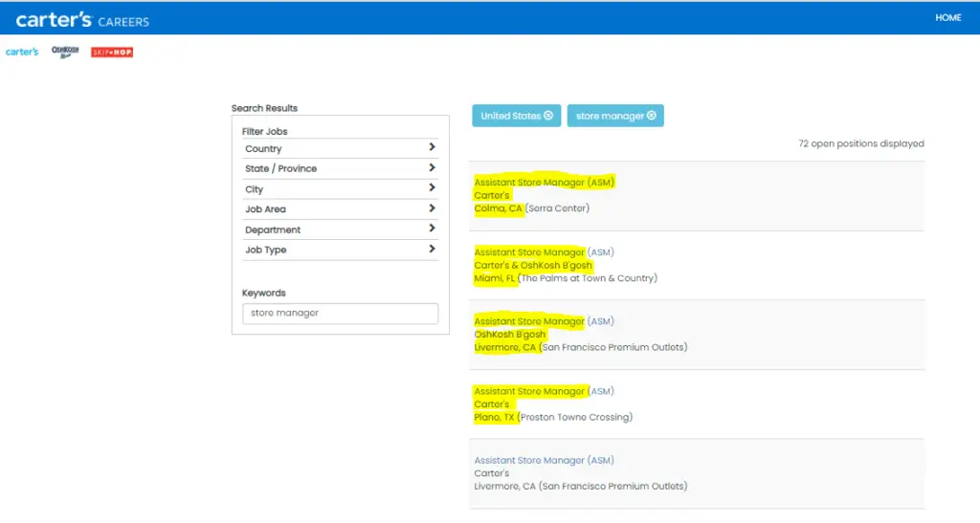Expand the City filter

tap(340, 188)
